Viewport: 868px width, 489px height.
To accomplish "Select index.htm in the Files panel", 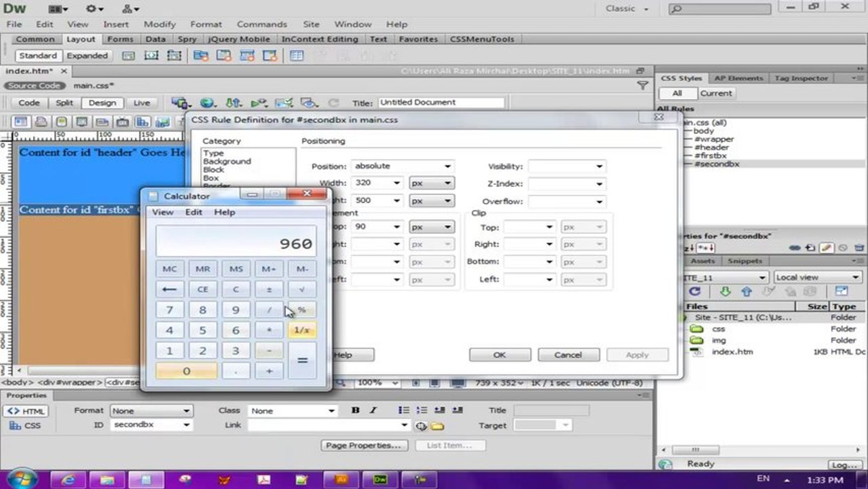I will [x=732, y=352].
